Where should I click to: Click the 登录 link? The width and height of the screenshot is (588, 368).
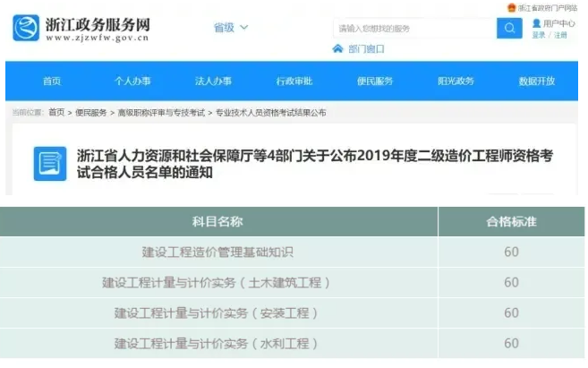539,35
